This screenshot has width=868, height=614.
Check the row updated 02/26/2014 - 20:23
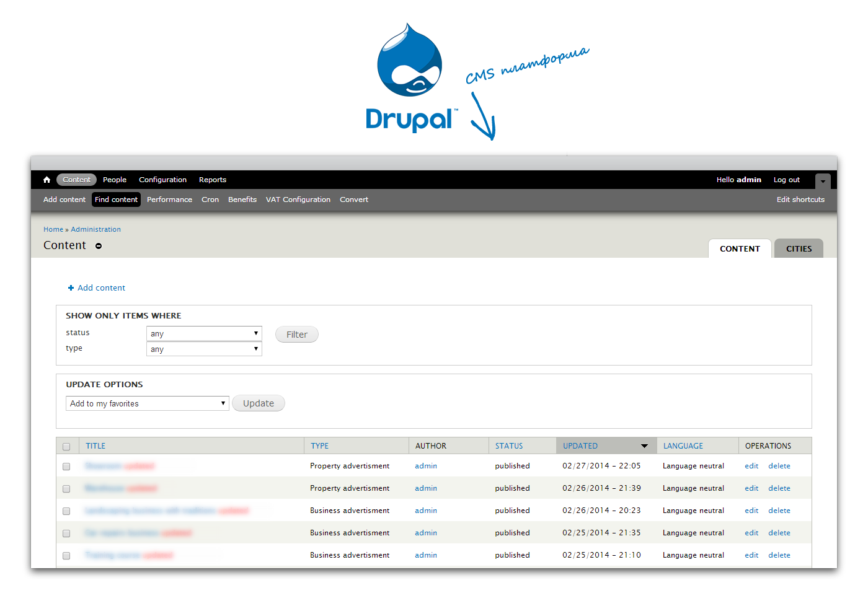[66, 511]
